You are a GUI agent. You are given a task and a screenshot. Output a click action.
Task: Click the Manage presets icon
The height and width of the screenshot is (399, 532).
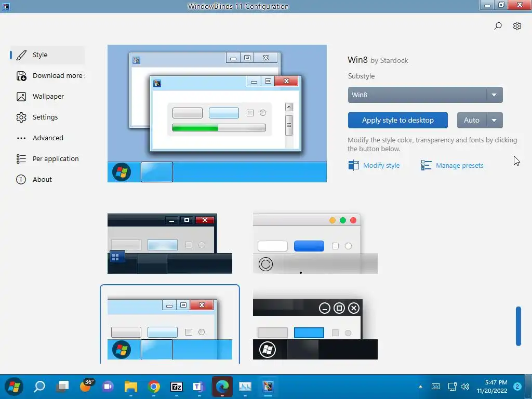[426, 165]
